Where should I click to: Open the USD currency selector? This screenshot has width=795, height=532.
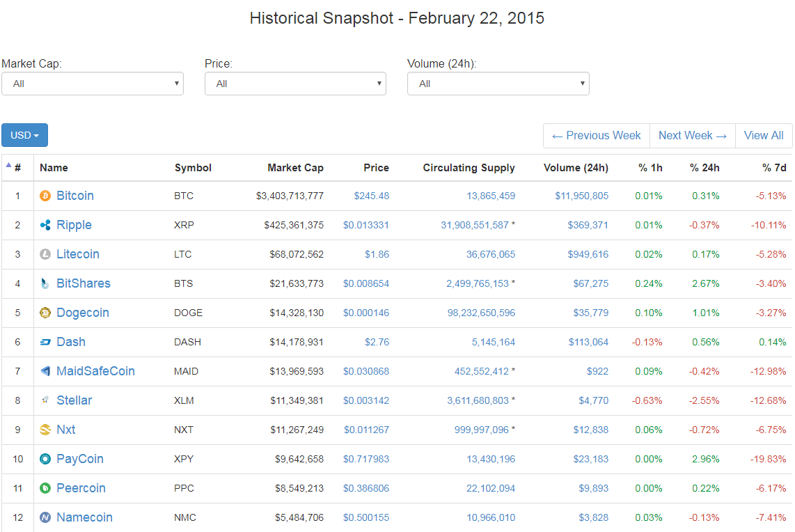pos(25,135)
